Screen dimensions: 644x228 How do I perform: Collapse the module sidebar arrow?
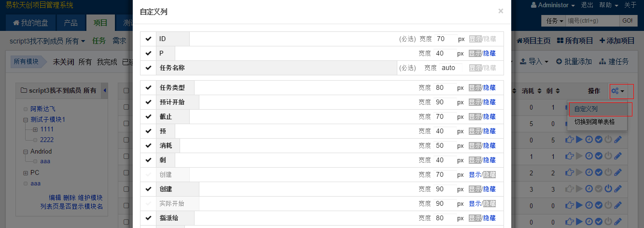click(x=105, y=90)
